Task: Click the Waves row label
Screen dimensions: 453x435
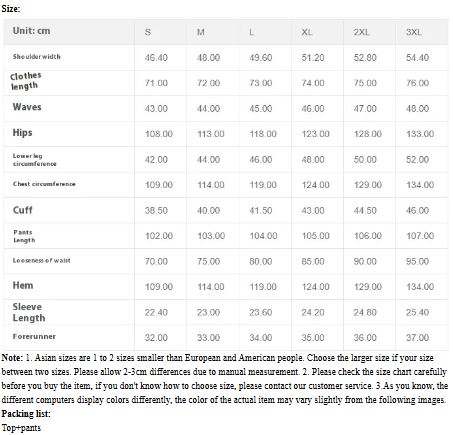Action: [27, 107]
